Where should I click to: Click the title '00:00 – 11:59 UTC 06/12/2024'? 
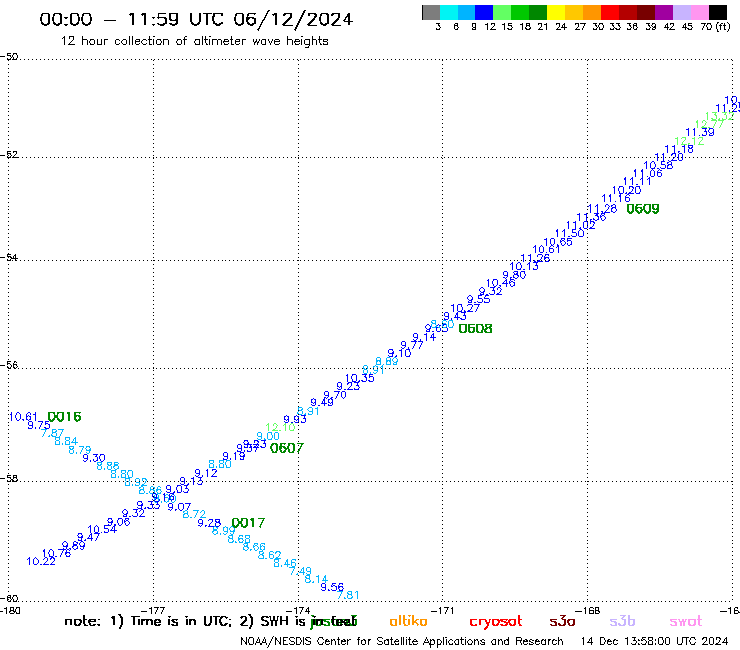coord(196,19)
